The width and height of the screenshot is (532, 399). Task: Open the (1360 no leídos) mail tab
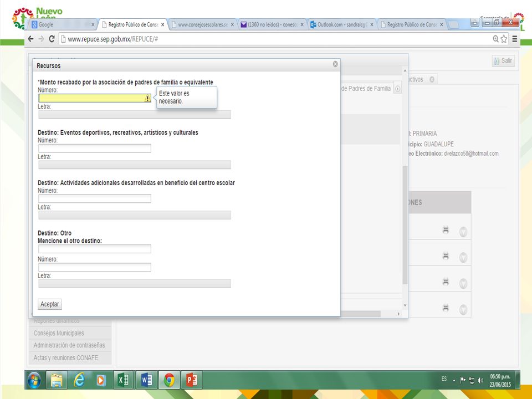273,24
